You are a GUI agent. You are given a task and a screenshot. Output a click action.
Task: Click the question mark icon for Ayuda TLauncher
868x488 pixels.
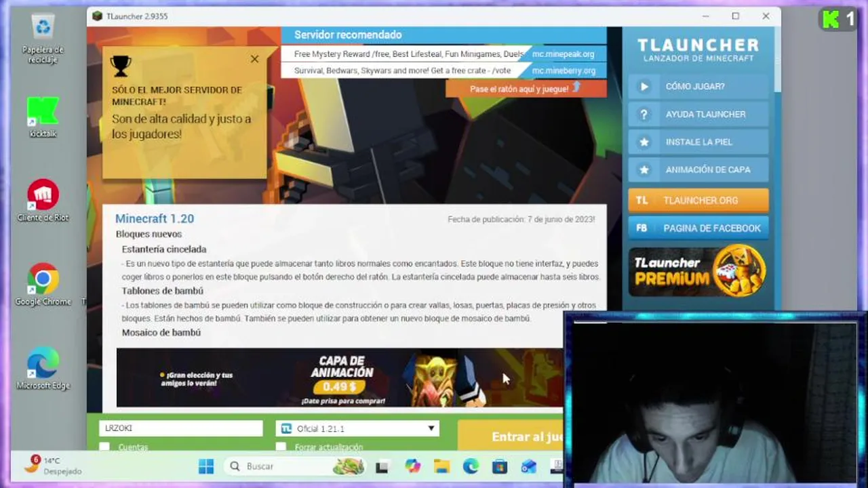click(x=644, y=115)
